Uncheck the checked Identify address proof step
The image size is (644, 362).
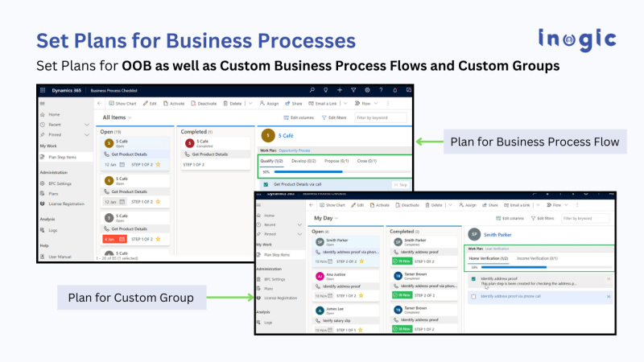click(473, 280)
